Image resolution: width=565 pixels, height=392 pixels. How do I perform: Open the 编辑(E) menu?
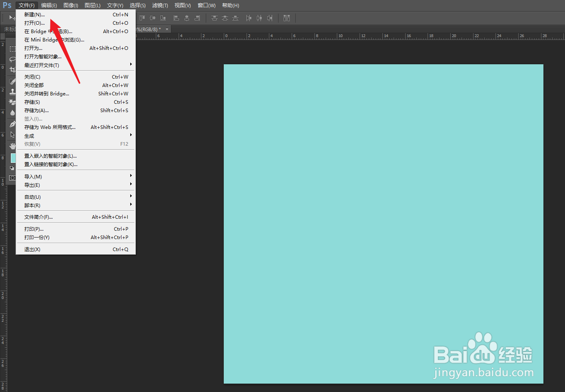(x=49, y=5)
